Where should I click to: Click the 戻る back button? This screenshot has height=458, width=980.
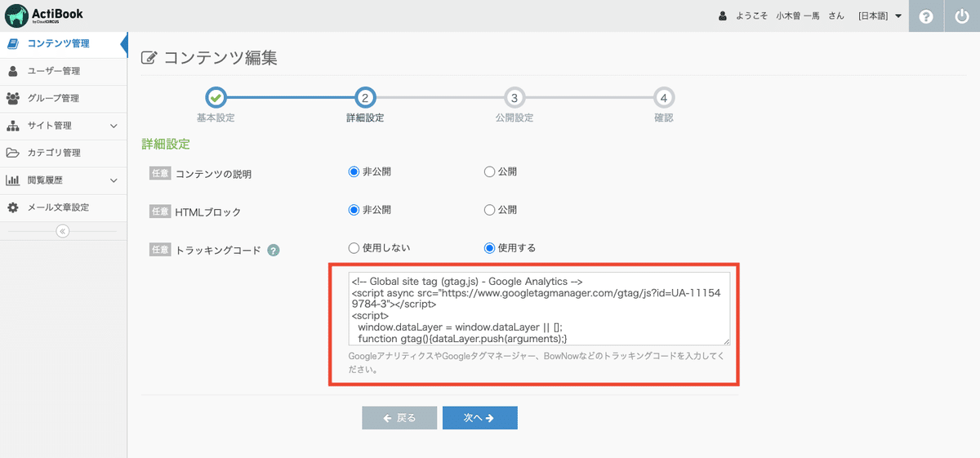[x=399, y=417]
